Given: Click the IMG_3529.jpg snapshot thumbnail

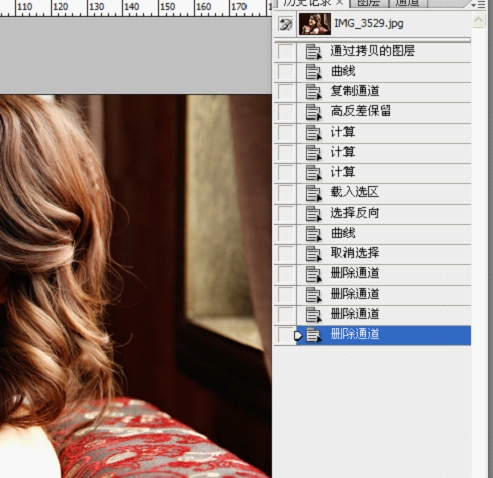Looking at the screenshot, I should 315,24.
